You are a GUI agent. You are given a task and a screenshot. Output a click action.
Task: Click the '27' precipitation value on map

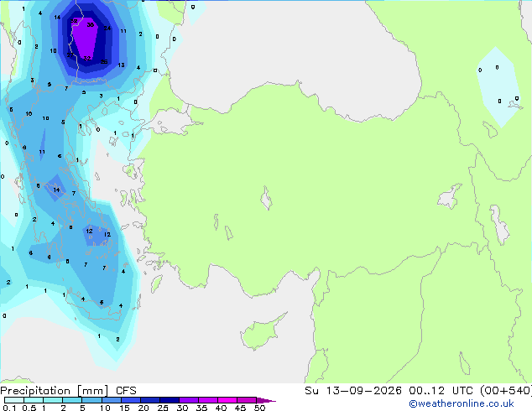pos(70,55)
